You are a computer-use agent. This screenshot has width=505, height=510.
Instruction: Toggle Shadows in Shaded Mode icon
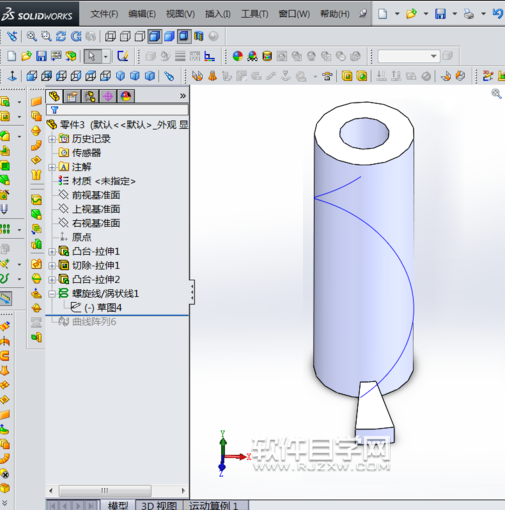pos(184,36)
